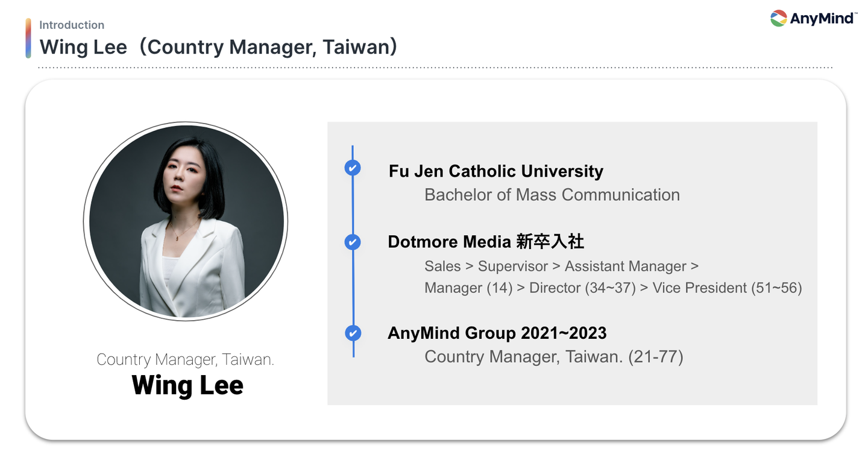The image size is (868, 451).
Task: Select the "Introduction" section label
Action: click(72, 25)
